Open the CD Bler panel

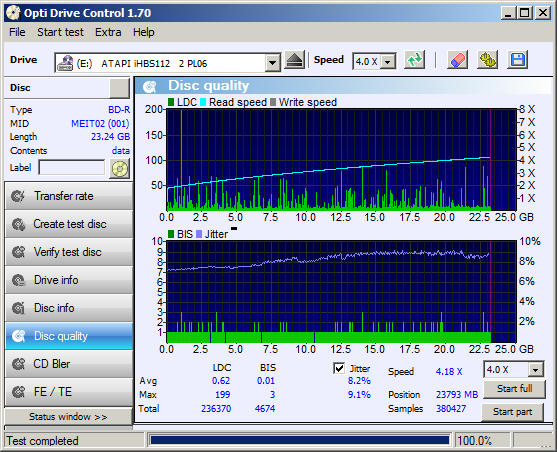click(69, 364)
